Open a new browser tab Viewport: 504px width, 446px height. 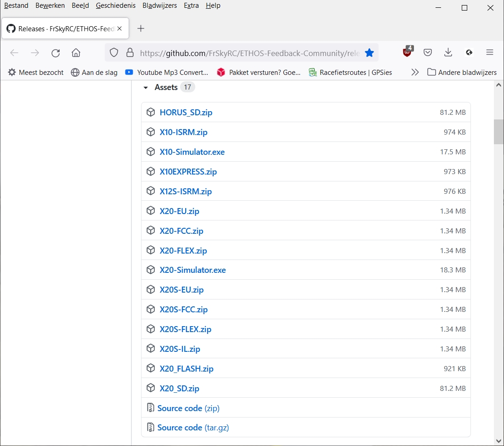141,28
